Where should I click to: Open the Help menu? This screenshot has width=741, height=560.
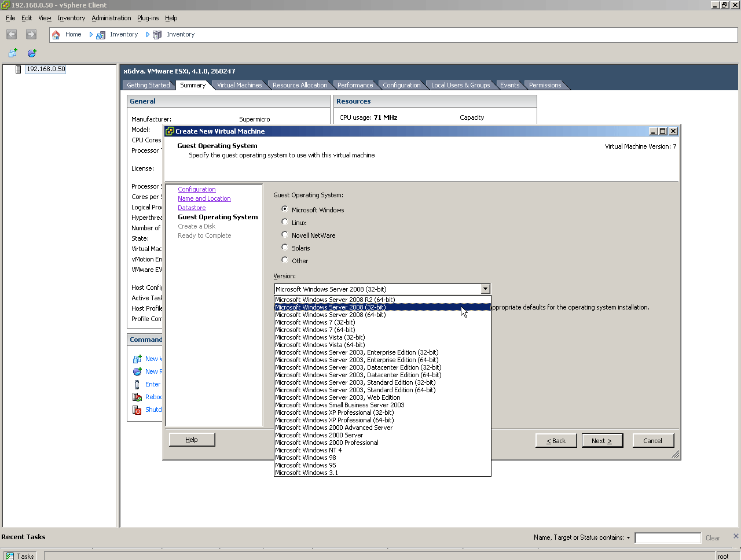[x=171, y=18]
